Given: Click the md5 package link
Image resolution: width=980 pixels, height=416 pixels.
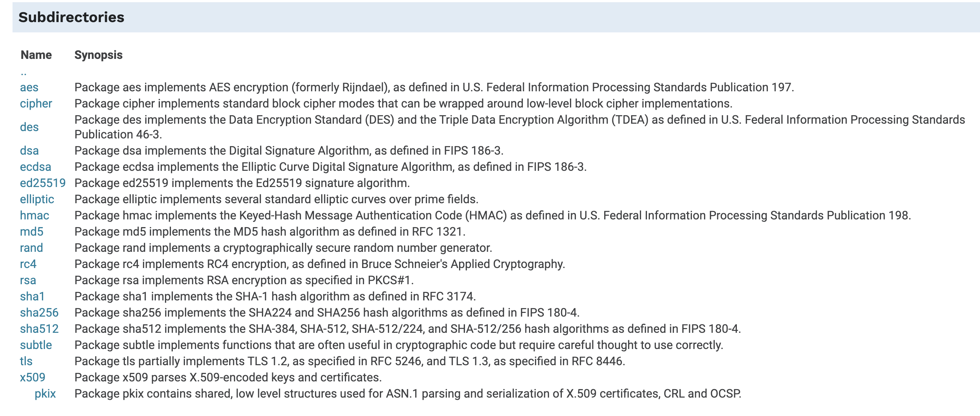Looking at the screenshot, I should tap(32, 232).
